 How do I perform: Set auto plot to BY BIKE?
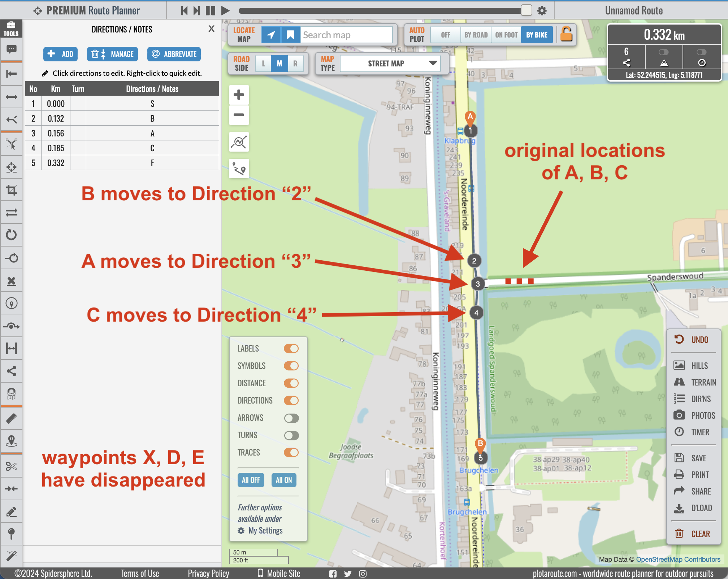point(537,35)
